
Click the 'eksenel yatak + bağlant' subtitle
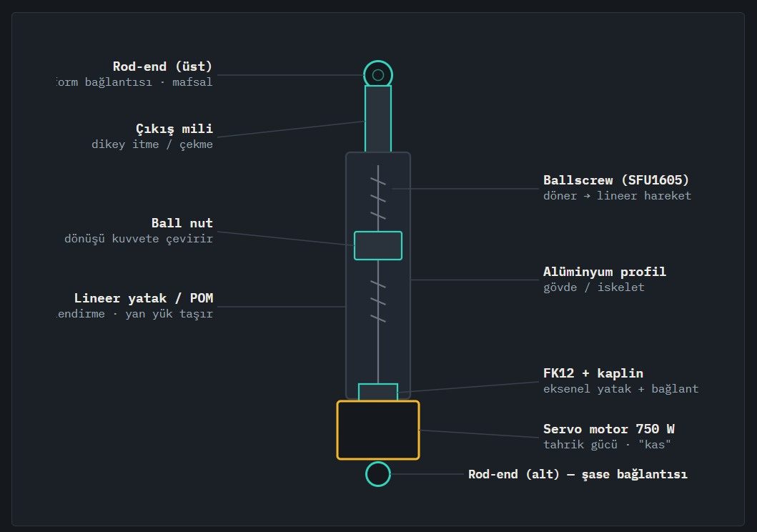(x=621, y=388)
